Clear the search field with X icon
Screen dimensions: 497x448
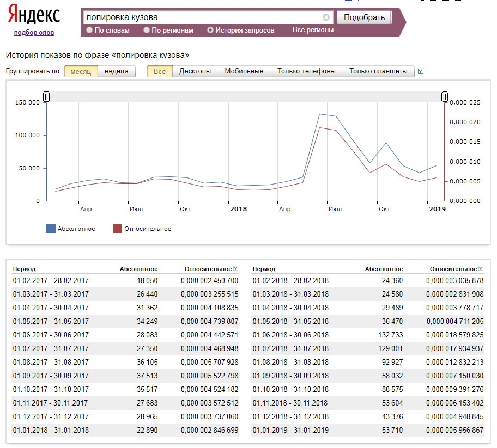point(326,17)
